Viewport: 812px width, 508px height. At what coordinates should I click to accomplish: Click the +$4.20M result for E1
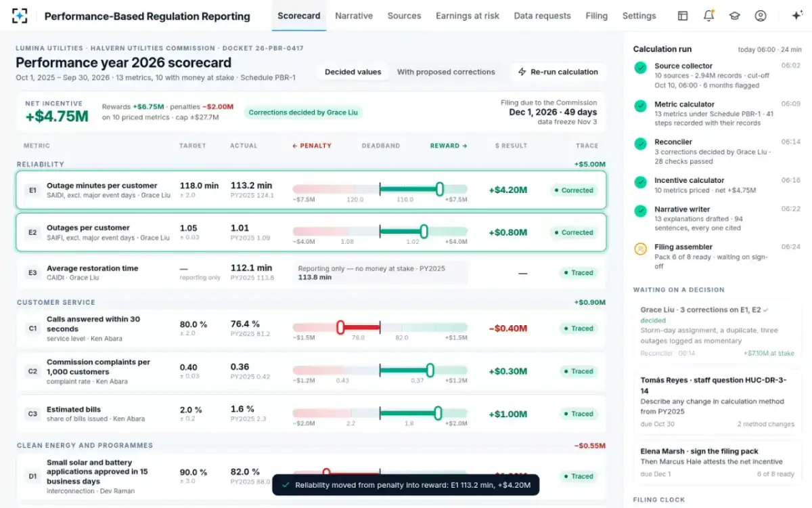click(x=508, y=190)
